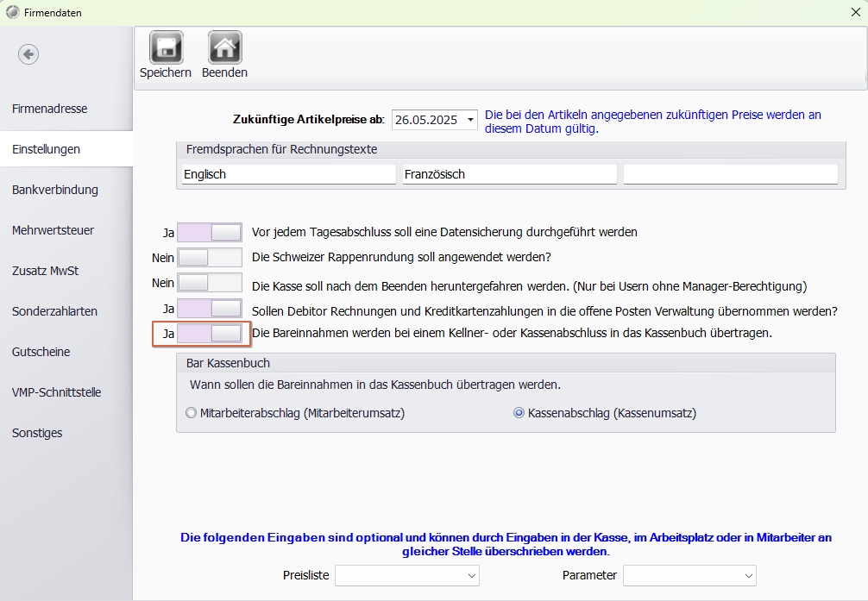Screen dimensions: 868x601
Task: Switch to the Bankverbindung section
Action: click(55, 190)
